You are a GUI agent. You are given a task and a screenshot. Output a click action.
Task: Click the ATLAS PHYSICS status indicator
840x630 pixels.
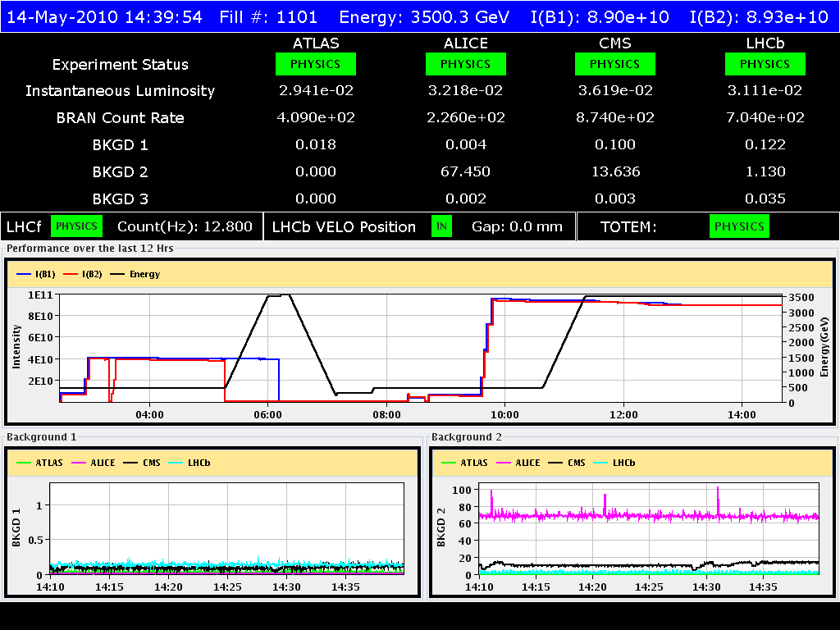(316, 64)
